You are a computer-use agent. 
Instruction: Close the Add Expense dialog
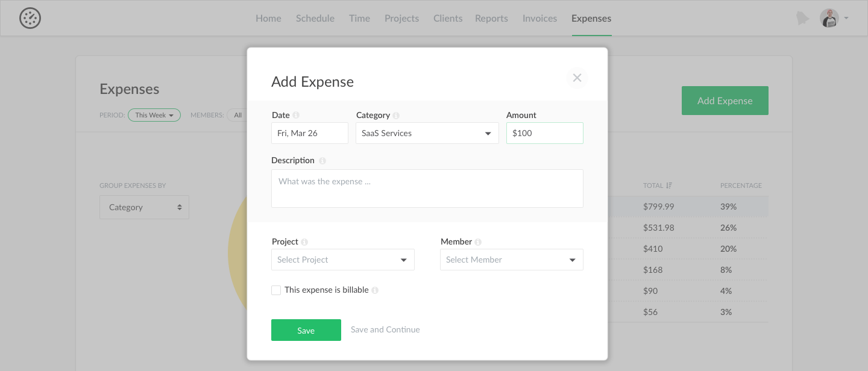[577, 78]
